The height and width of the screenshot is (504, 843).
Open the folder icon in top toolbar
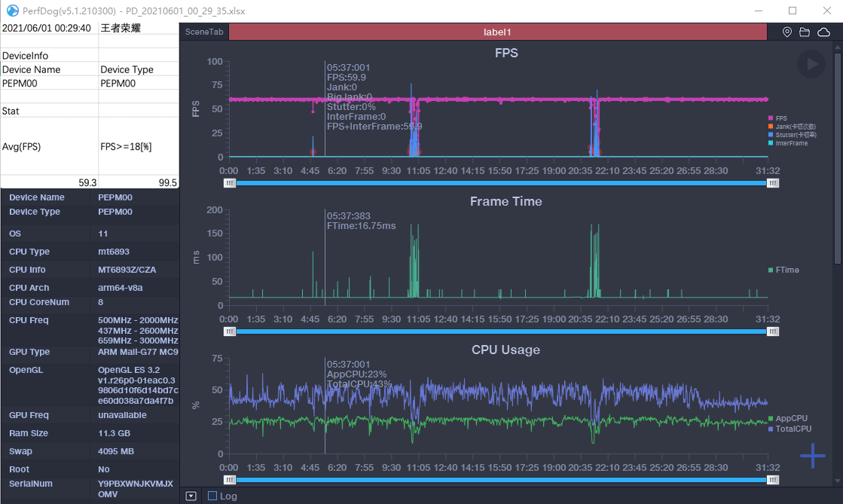pyautogui.click(x=805, y=32)
